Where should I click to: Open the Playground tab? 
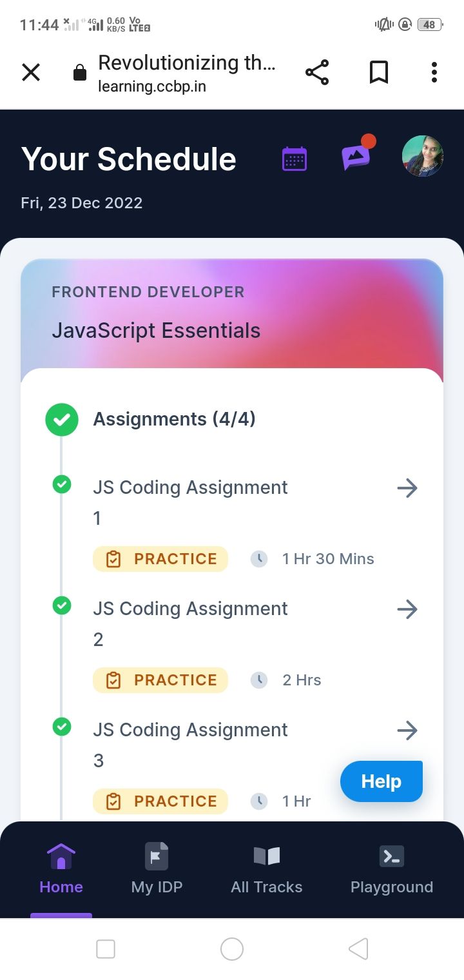[392, 868]
